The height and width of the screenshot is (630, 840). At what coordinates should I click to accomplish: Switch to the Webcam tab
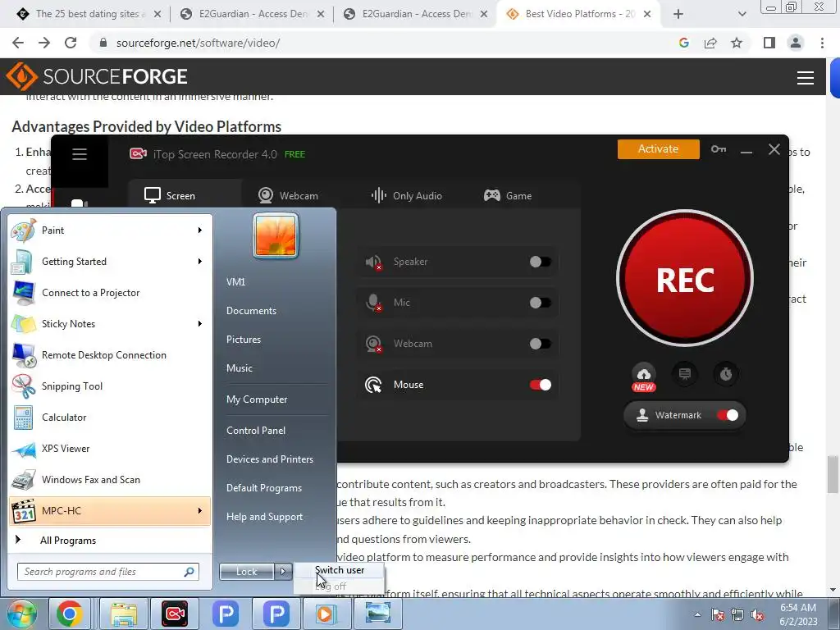click(x=288, y=195)
